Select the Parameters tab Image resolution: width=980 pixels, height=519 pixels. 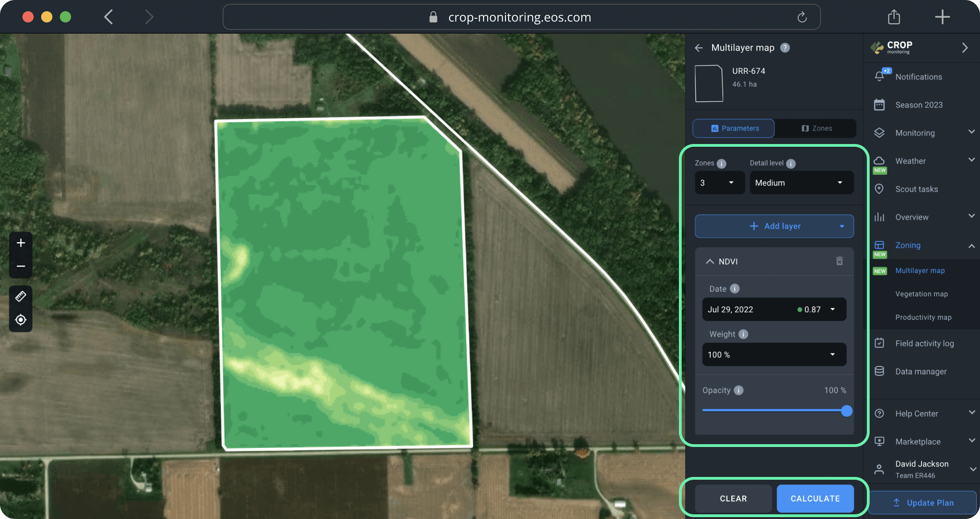point(733,128)
